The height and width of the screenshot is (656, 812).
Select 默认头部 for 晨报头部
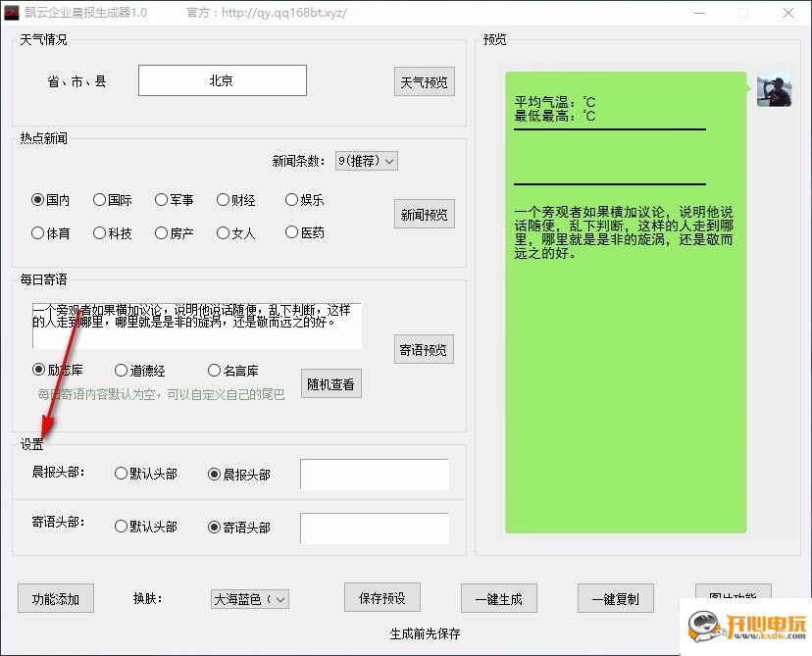pos(146,474)
